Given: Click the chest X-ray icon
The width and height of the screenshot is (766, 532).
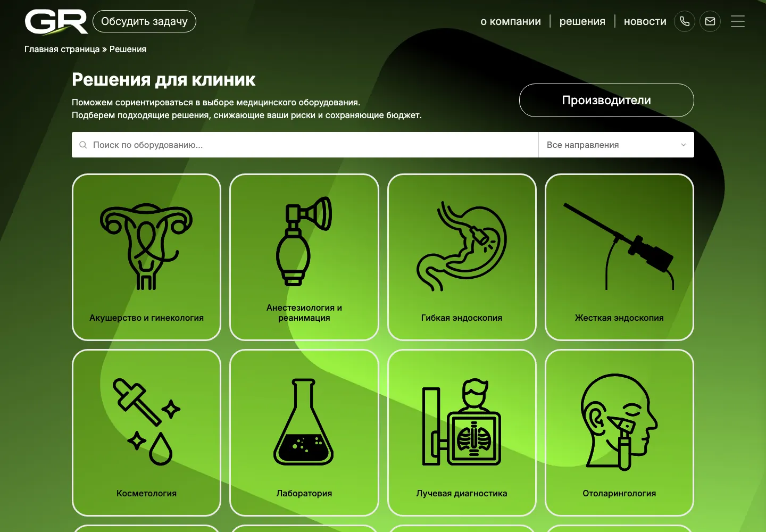Looking at the screenshot, I should [x=461, y=422].
